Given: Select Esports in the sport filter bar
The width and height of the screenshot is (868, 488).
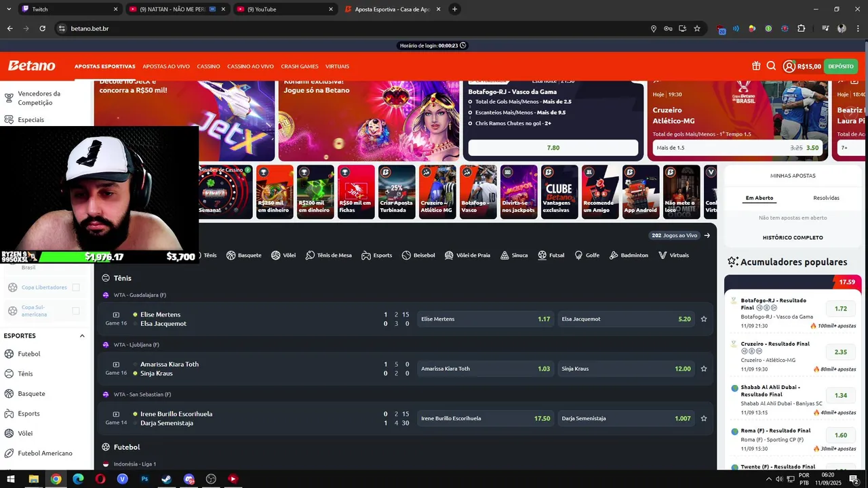Looking at the screenshot, I should (377, 256).
